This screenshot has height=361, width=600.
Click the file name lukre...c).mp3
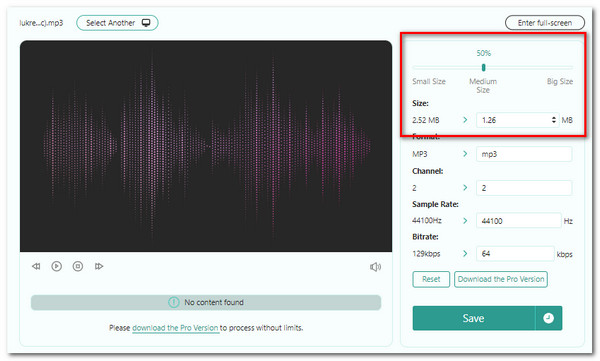coord(41,23)
